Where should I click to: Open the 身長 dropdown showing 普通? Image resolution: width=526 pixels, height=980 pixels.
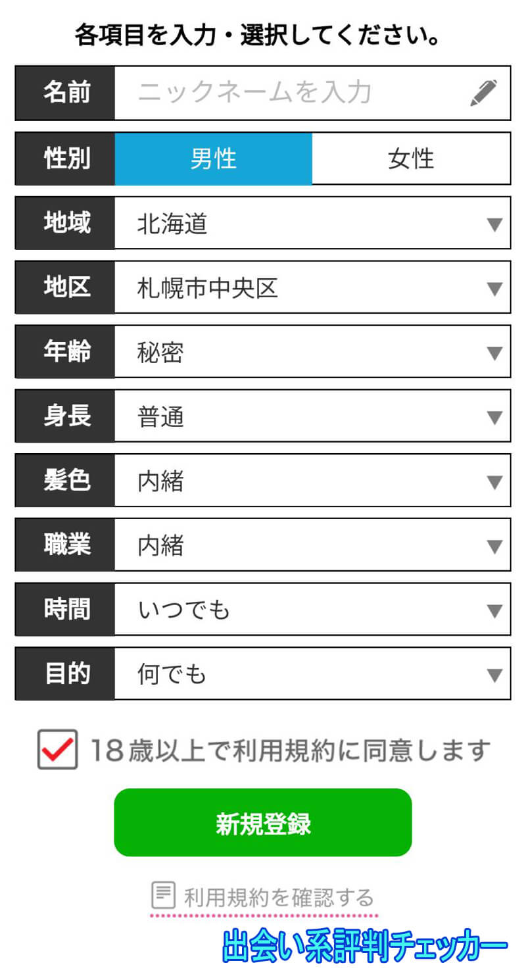point(312,417)
